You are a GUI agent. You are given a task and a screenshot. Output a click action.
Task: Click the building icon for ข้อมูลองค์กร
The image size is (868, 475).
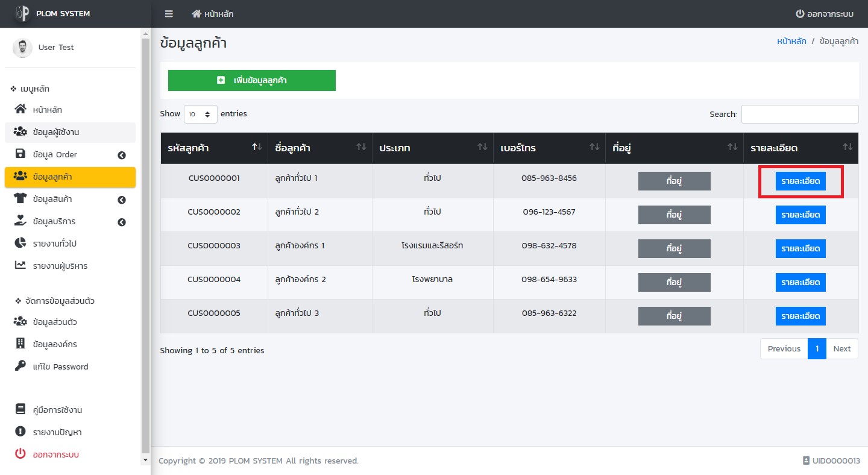(x=20, y=344)
